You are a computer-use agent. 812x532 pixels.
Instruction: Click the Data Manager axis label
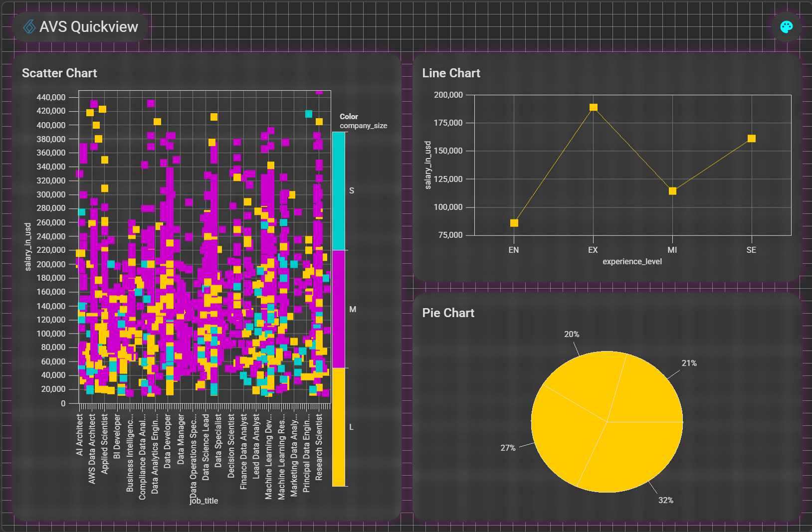pos(181,439)
